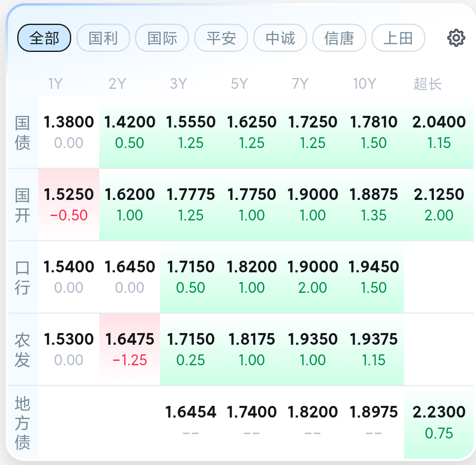476x465 pixels.
Task: Switch to the 国利 tab
Action: click(x=103, y=38)
